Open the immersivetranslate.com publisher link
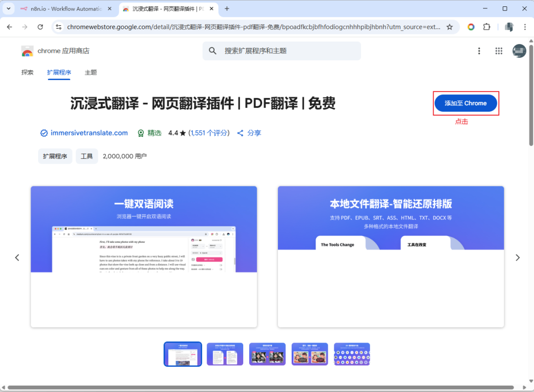Viewport: 534px width, 392px height. click(x=89, y=133)
